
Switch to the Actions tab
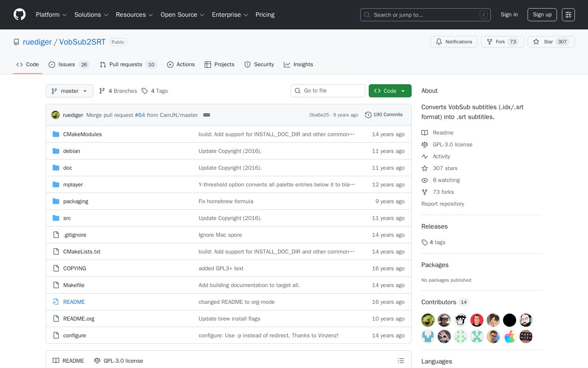(x=181, y=65)
